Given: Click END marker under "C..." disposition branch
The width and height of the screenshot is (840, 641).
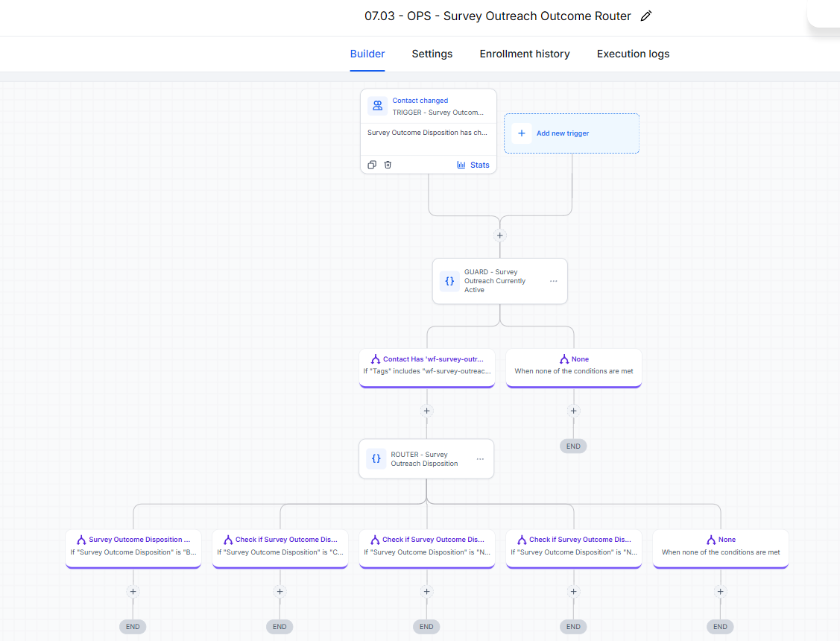Looking at the screenshot, I should tap(280, 627).
